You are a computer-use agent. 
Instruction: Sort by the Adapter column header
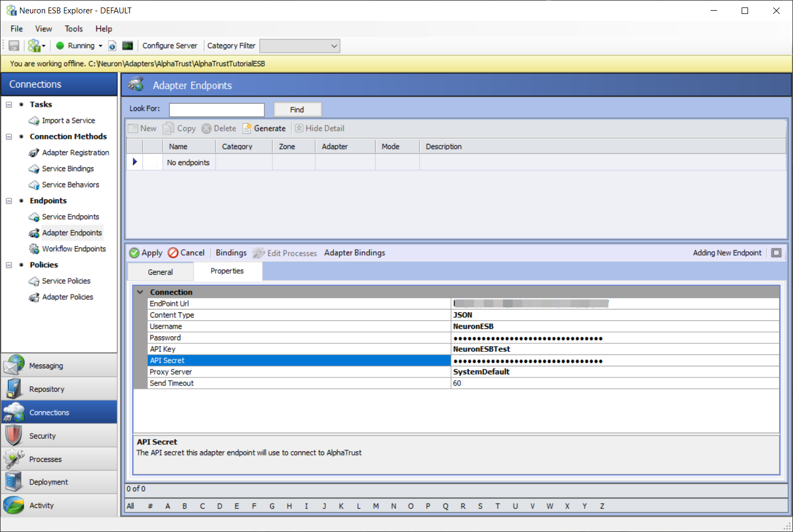pyautogui.click(x=345, y=147)
